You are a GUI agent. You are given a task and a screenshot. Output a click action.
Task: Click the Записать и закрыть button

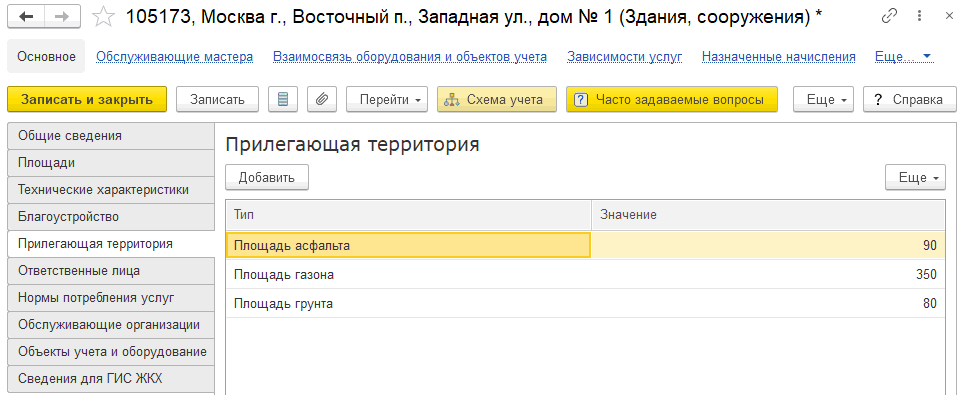(x=87, y=99)
